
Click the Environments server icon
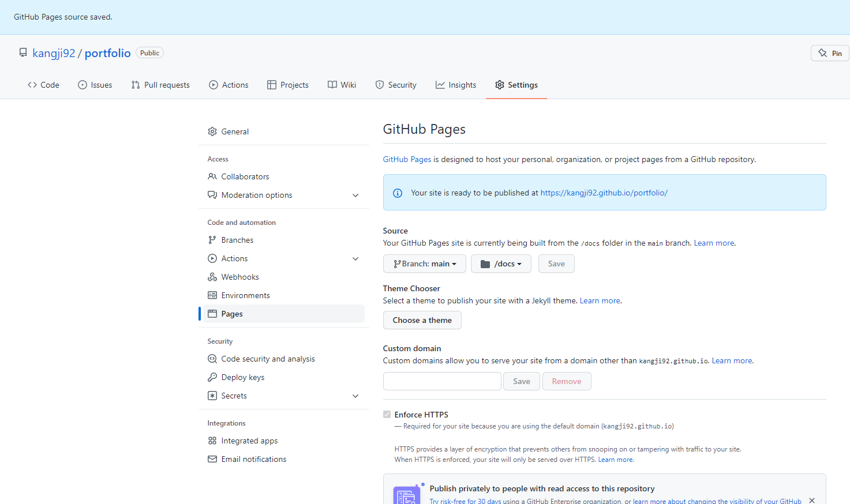[x=212, y=295]
